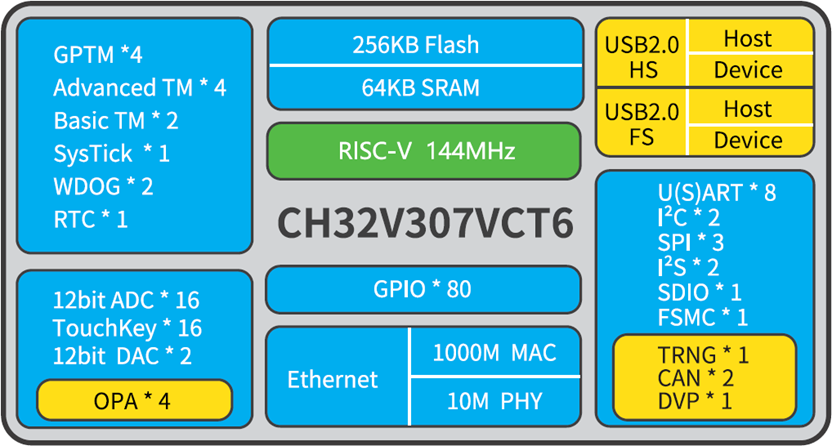
Task: Click the TouchKey * 16 entry
Action: point(127,328)
